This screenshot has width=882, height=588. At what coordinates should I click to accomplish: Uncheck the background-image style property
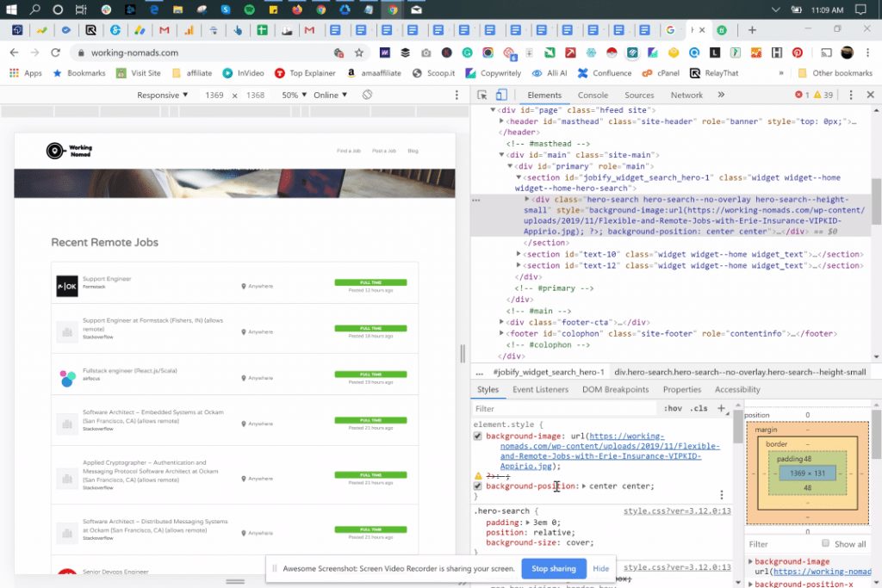[x=478, y=436]
